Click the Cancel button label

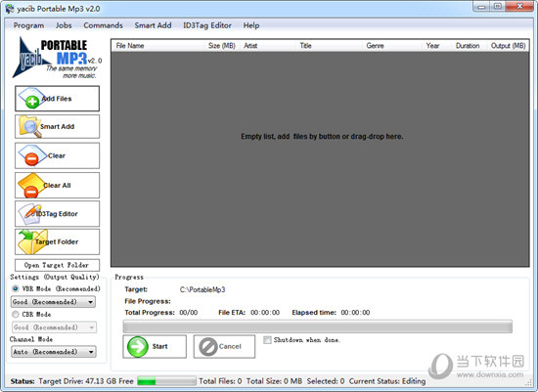[230, 346]
